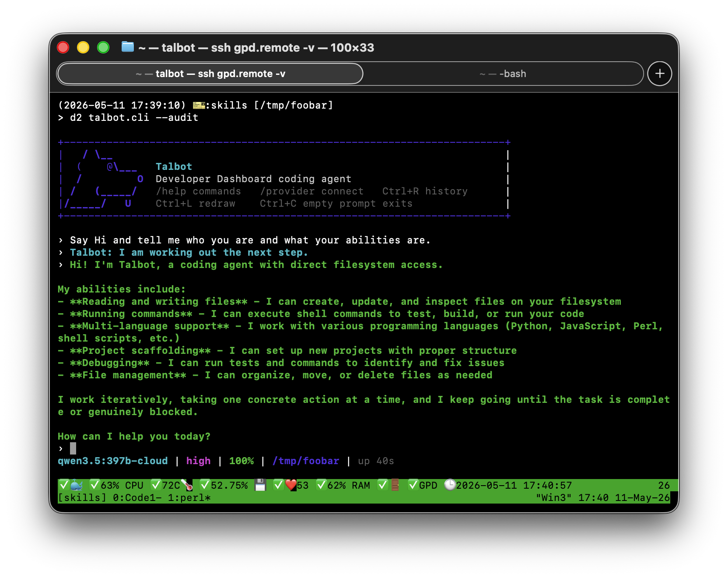Click the 63% CPU reading

pyautogui.click(x=122, y=485)
